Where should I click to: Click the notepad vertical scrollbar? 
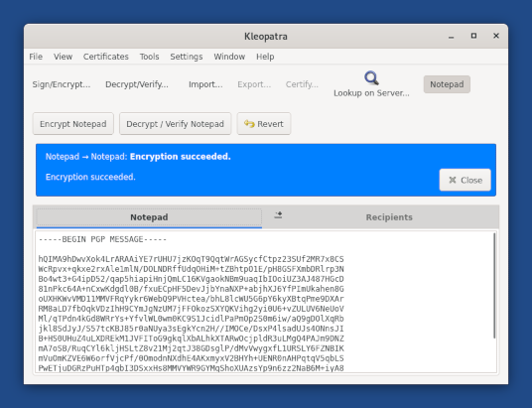(x=494, y=285)
